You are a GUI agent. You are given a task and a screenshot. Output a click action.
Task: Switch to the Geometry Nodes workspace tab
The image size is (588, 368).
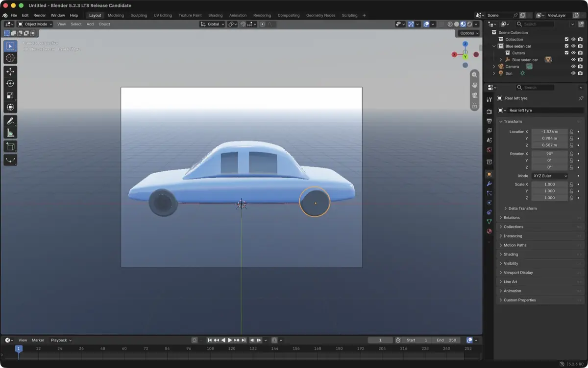pos(321,15)
